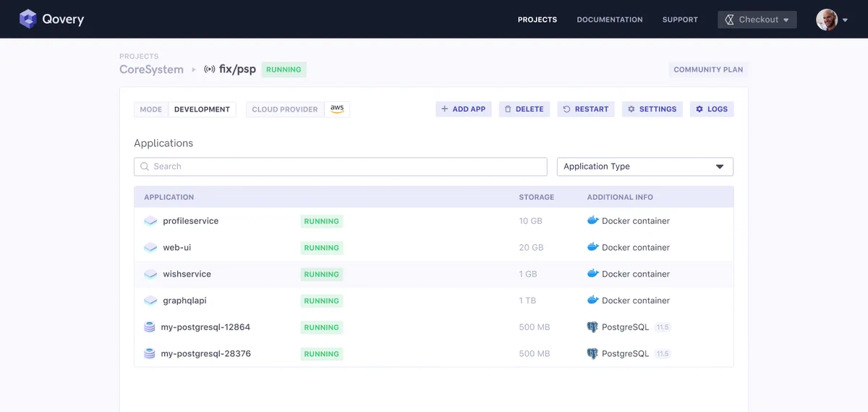Click the COMMUNITY PLAN badge
The width and height of the screenshot is (868, 412).
tap(708, 70)
